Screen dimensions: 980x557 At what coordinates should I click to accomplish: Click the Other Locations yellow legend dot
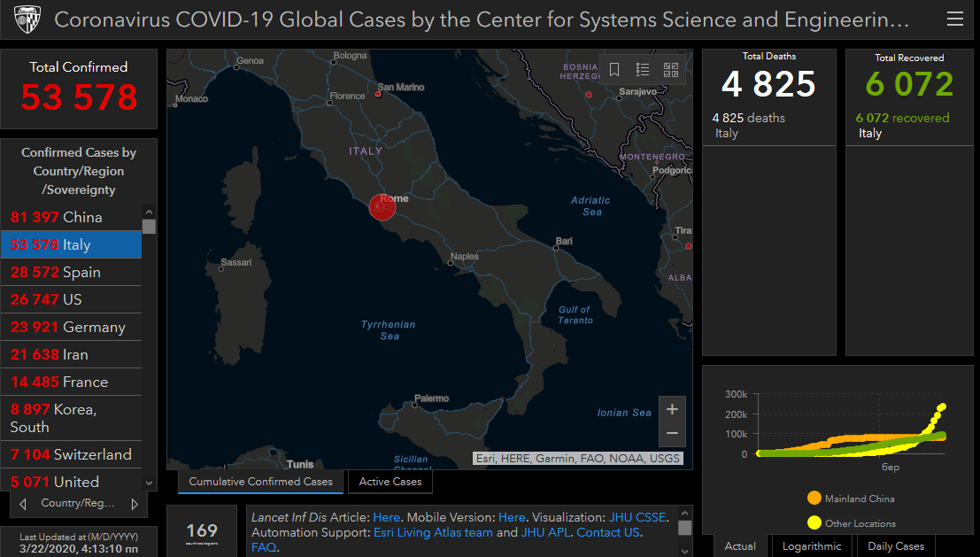pyautogui.click(x=814, y=522)
